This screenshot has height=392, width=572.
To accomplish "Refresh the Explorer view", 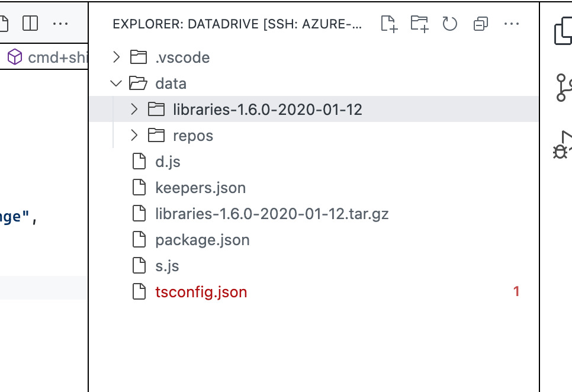I will [449, 24].
